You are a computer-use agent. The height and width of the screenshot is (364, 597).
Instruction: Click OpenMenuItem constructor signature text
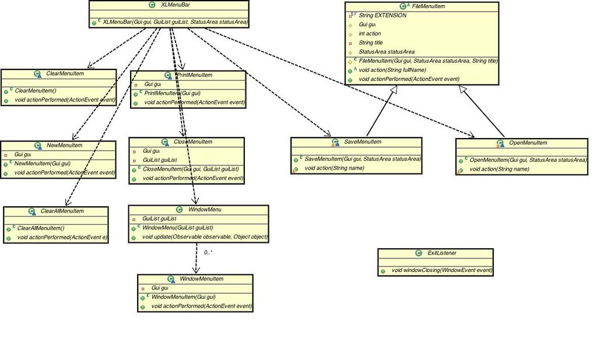click(x=528, y=160)
